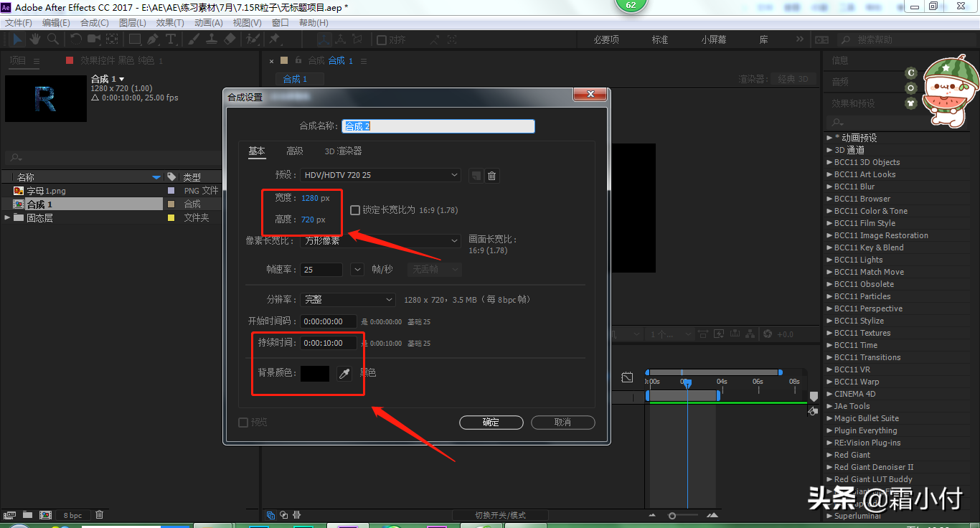The height and width of the screenshot is (528, 980).
Task: Toggle the 对齐 snapping checkbox
Action: [382, 40]
